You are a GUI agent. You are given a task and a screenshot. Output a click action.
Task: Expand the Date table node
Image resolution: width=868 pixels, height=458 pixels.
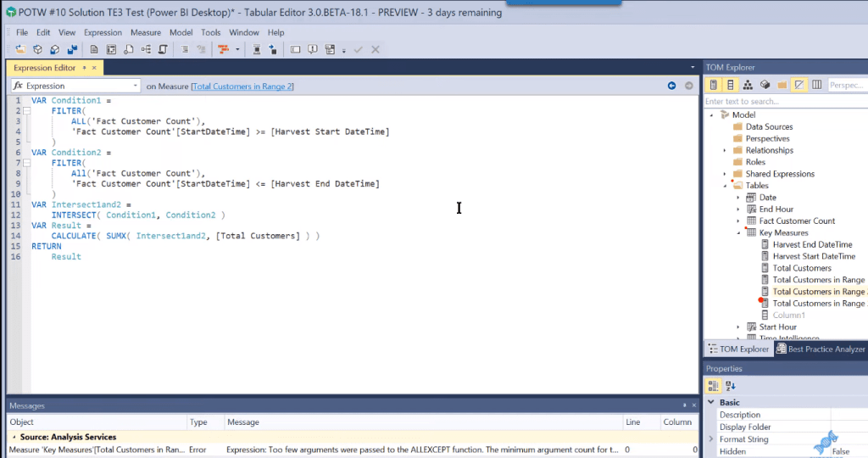pos(738,198)
